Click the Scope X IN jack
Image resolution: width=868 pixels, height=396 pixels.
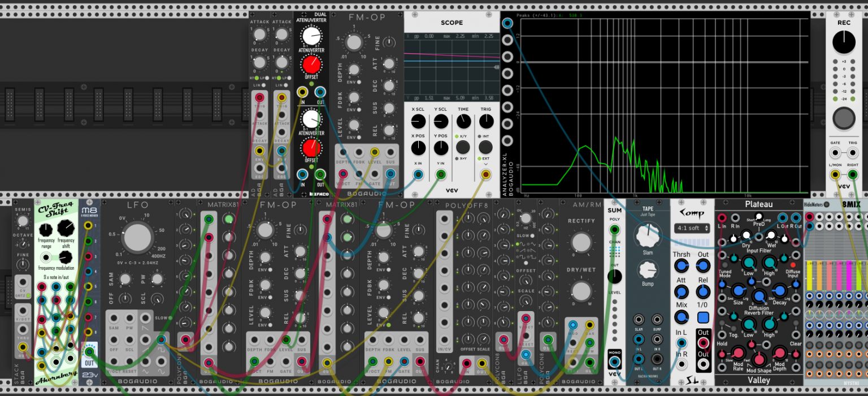[x=418, y=174]
